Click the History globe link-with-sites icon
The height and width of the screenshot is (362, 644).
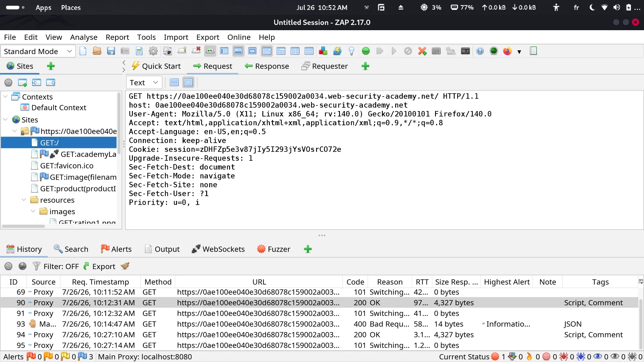(x=22, y=266)
